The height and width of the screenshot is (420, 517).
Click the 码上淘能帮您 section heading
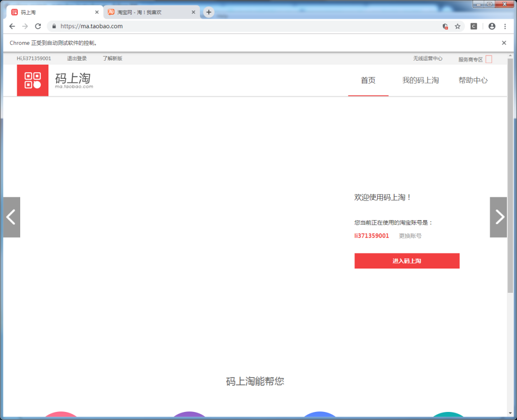[255, 382]
